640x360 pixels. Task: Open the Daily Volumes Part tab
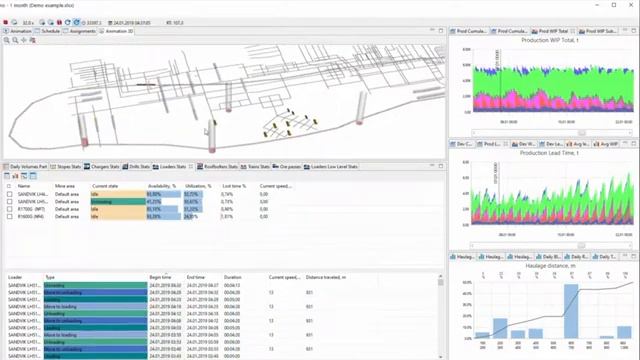point(25,167)
